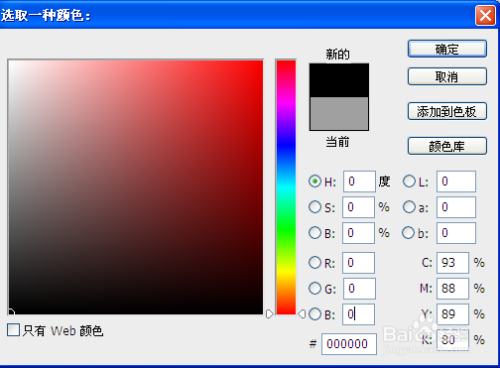Select the L lightness radio button
This screenshot has height=368, width=500.
(x=409, y=181)
